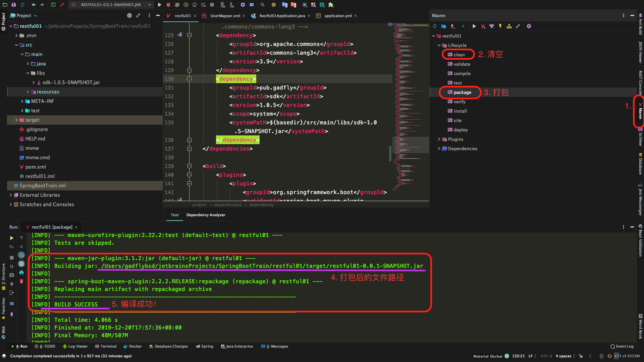Select the package lifecycle goal
The image size is (644, 362).
[x=462, y=92]
